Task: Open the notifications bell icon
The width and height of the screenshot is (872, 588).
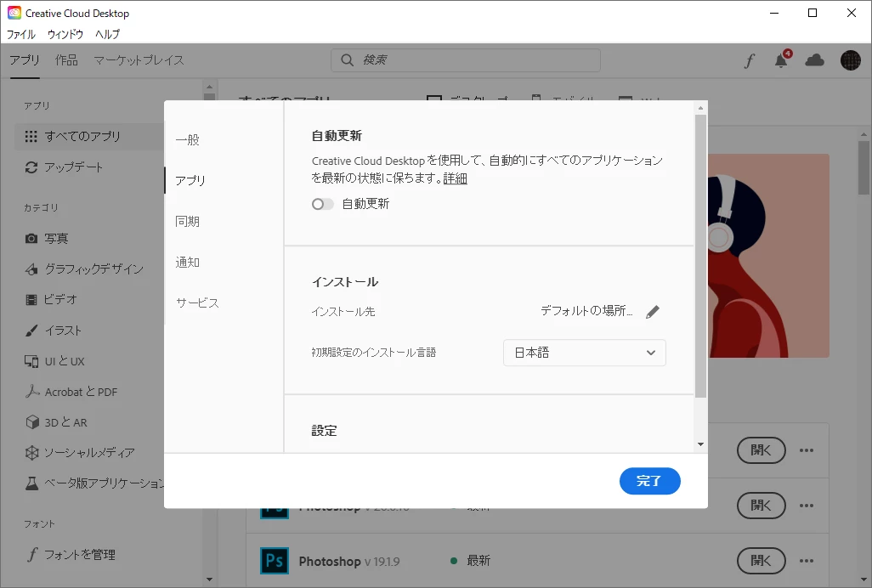Action: point(781,60)
